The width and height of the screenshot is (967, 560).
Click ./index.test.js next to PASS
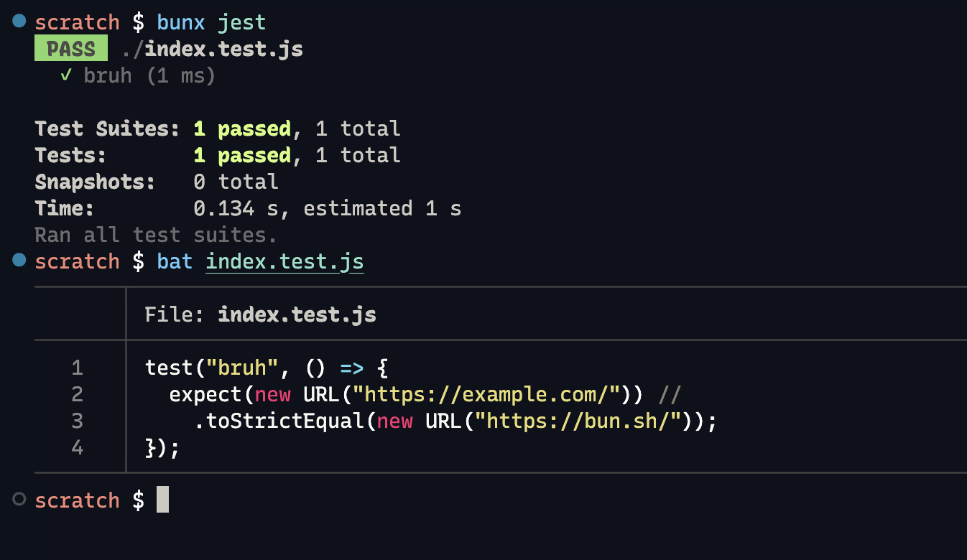pos(213,48)
